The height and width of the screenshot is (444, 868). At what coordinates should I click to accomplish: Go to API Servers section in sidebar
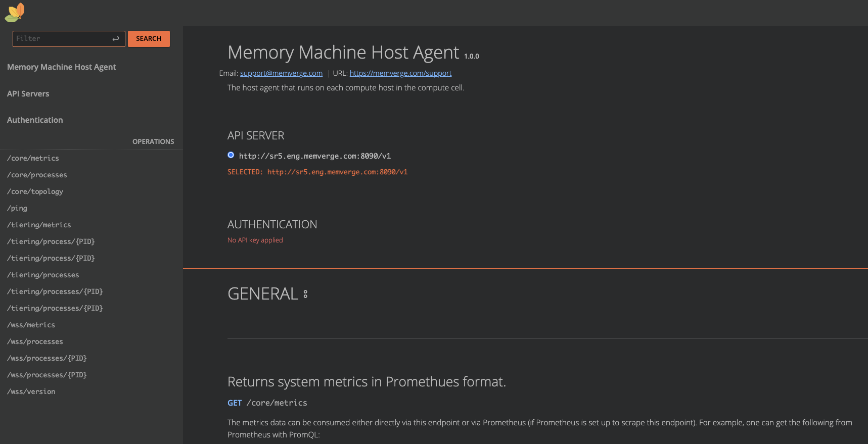(x=28, y=94)
